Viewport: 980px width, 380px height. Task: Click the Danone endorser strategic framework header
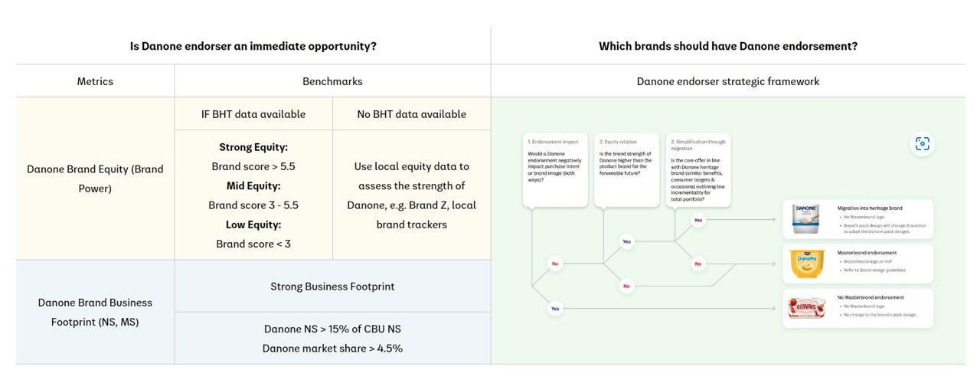click(728, 81)
